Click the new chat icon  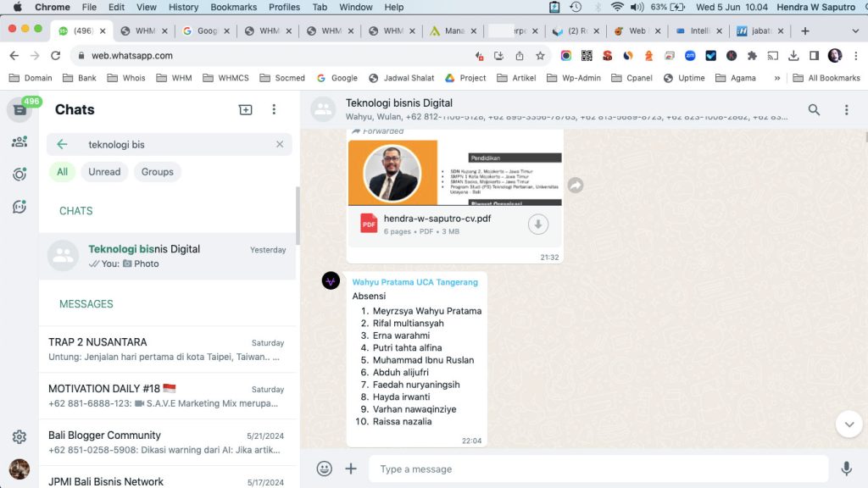tap(245, 110)
